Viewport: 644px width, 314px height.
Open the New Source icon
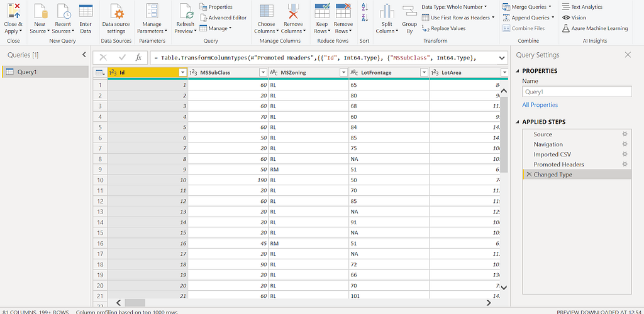[40, 11]
